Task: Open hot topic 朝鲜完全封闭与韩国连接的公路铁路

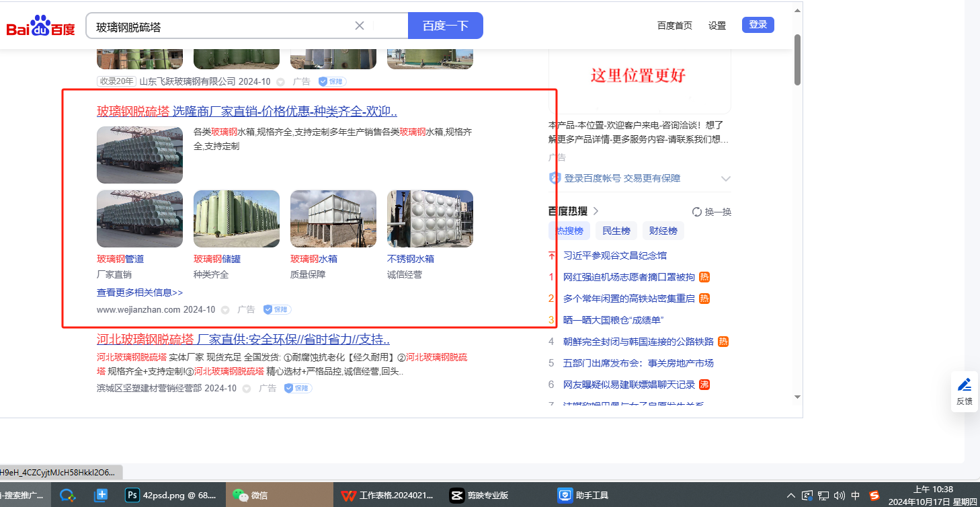Action: [x=639, y=342]
